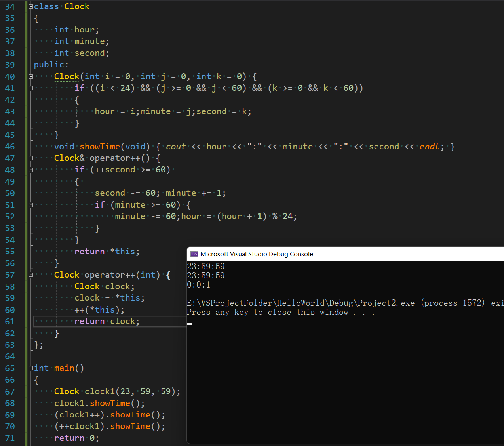
Task: Click the squiggle-underlined 'Clock' constructor name on line 40
Action: (x=67, y=76)
